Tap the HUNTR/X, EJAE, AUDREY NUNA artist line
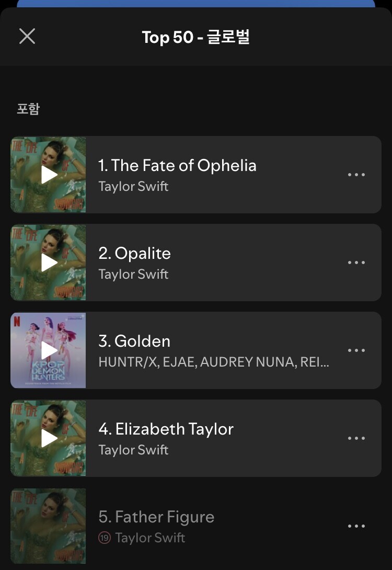Image resolution: width=392 pixels, height=570 pixels. click(213, 362)
